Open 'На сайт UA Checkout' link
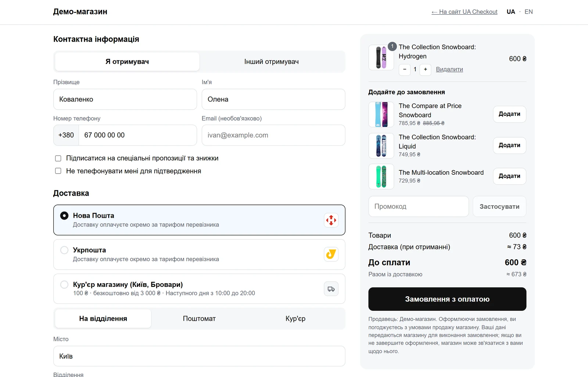588x377 pixels. [x=465, y=12]
